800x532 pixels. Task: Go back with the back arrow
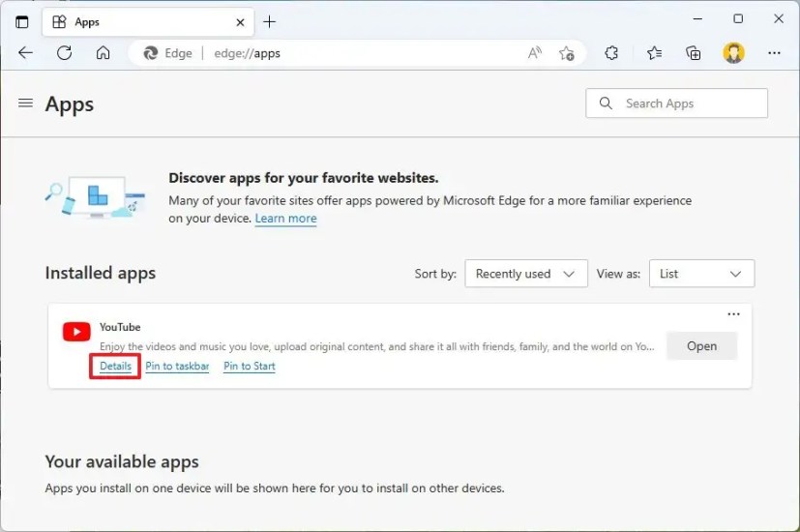coord(25,53)
